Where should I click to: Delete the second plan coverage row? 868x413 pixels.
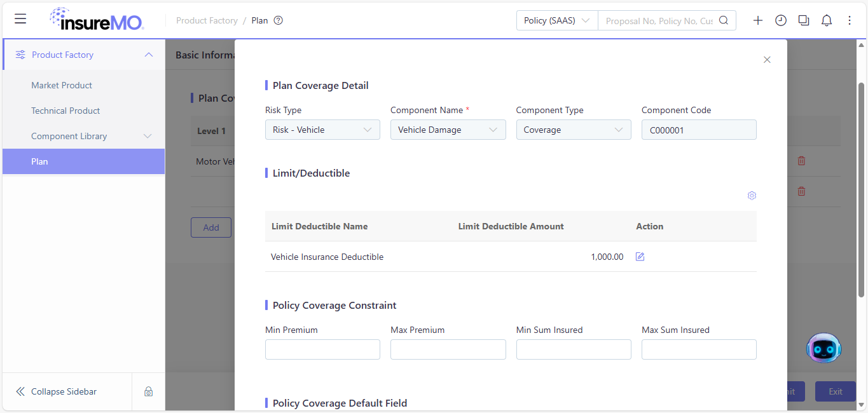click(801, 191)
